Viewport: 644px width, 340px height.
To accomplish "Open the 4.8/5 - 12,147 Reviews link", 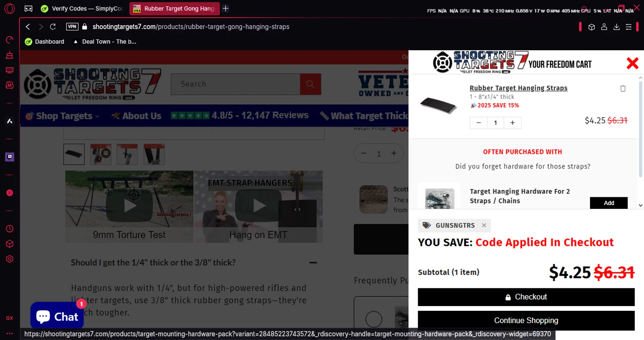I will [240, 115].
